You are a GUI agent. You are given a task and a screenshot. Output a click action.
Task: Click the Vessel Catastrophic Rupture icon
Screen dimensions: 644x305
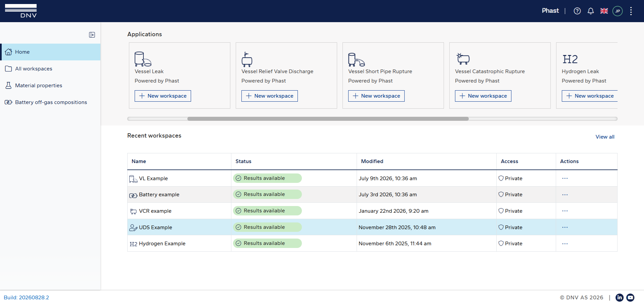click(463, 59)
